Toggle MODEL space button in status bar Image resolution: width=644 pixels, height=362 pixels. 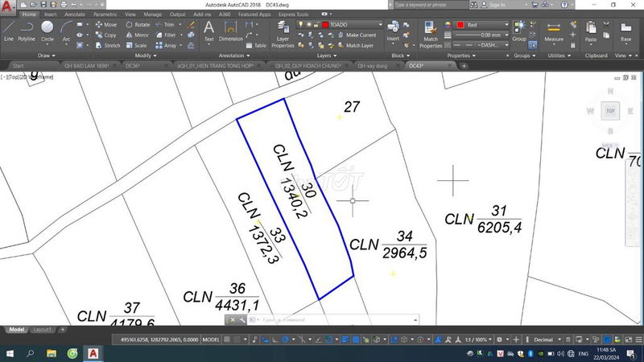(211, 340)
